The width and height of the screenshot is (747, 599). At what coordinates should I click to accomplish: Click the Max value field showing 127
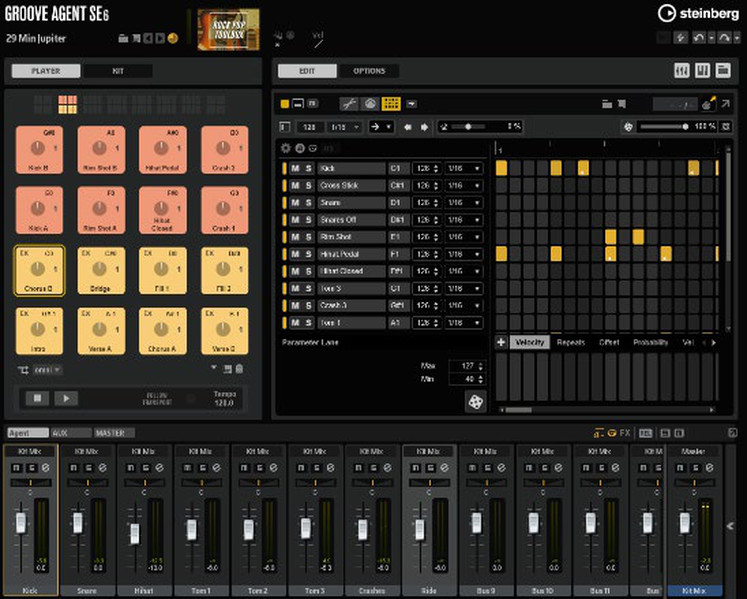pyautogui.click(x=467, y=365)
